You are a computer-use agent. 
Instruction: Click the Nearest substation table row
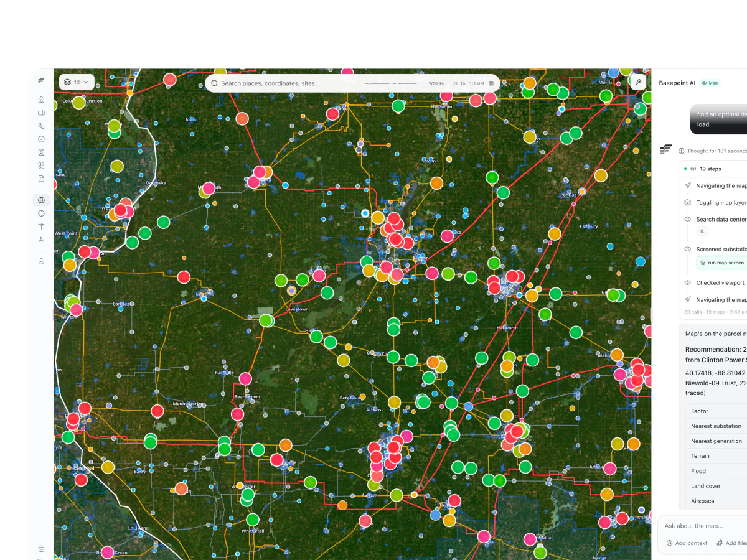coord(716,426)
